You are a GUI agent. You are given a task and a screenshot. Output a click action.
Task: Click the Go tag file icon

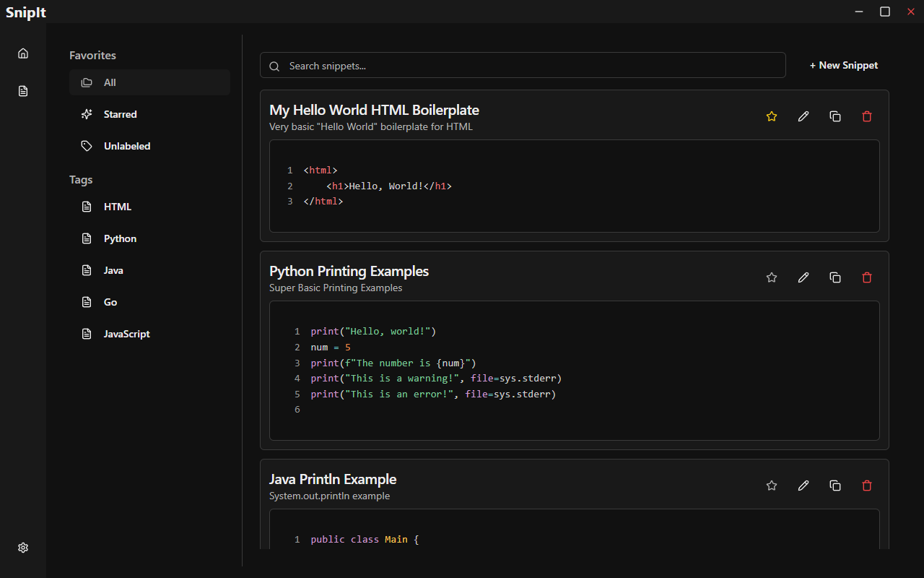pyautogui.click(x=87, y=302)
